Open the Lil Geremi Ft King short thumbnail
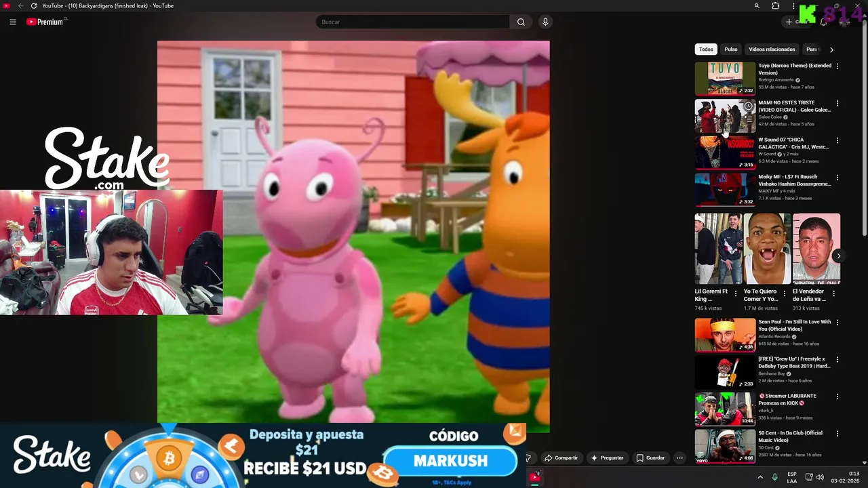 point(718,249)
